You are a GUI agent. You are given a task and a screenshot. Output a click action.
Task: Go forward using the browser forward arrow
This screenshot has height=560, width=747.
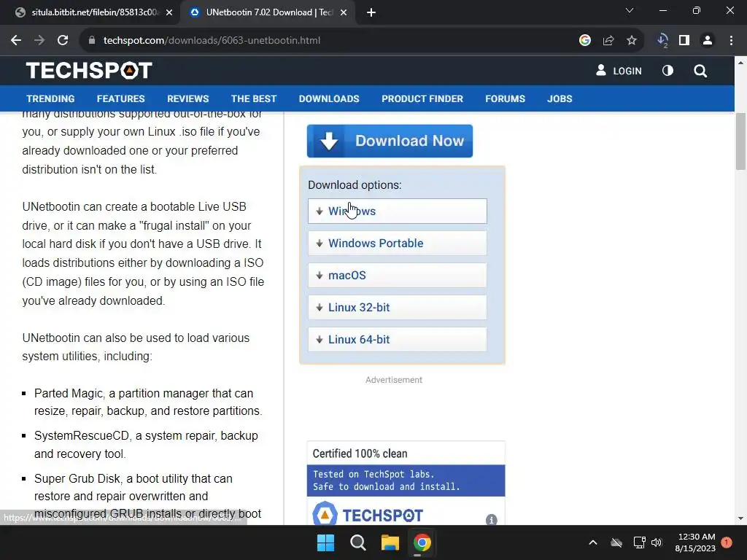(39, 41)
